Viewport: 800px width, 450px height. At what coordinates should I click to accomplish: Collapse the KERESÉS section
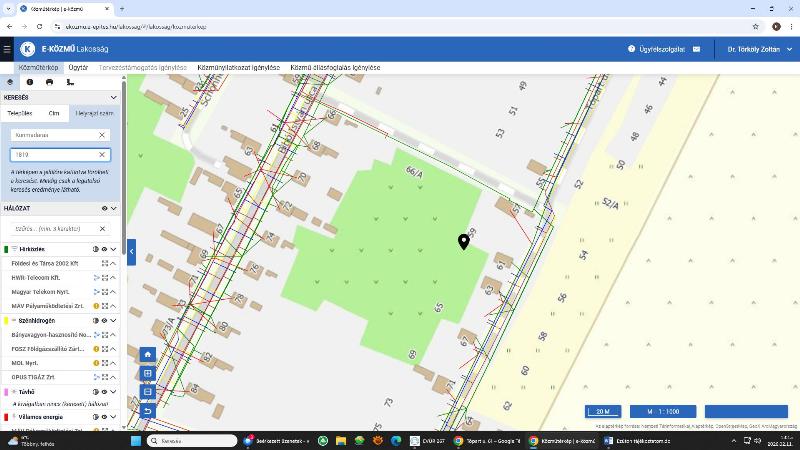click(113, 97)
